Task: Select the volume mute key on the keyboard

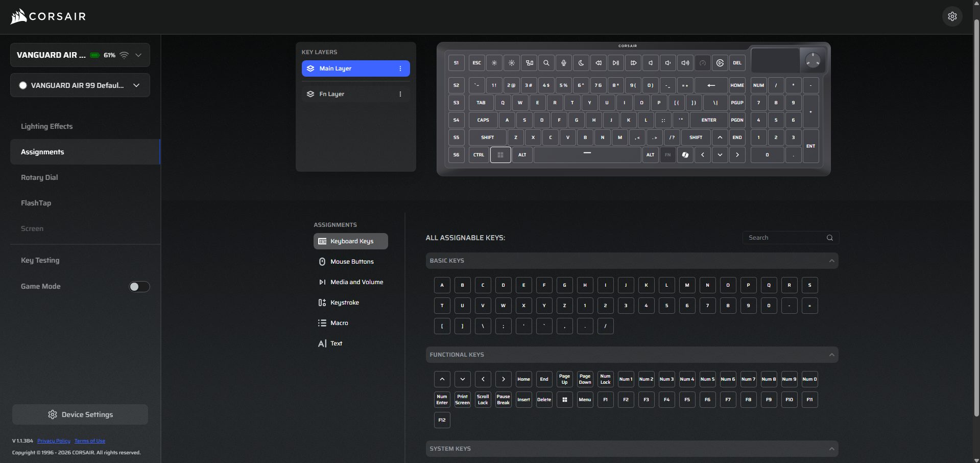Action: [651, 63]
